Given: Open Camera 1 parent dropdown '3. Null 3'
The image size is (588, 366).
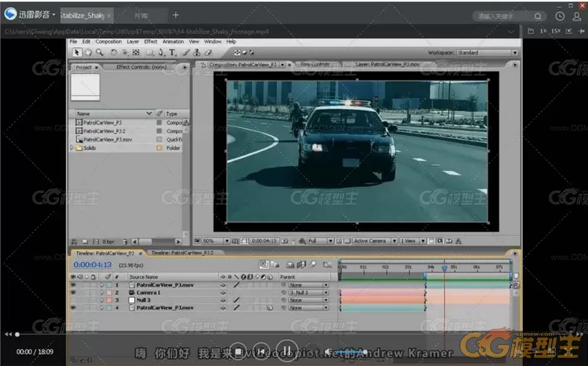Looking at the screenshot, I should (308, 293).
